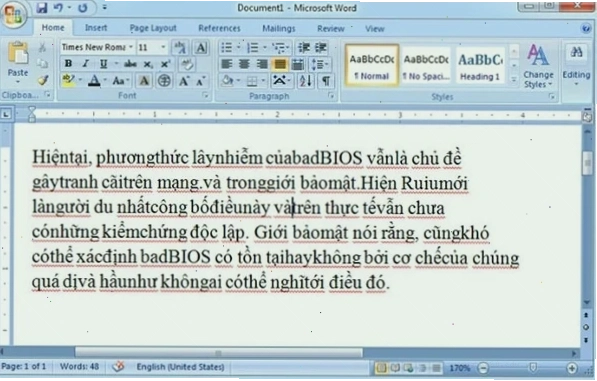The image size is (597, 381).
Task: Click the Phonetic Guide icon
Action: [x=180, y=48]
